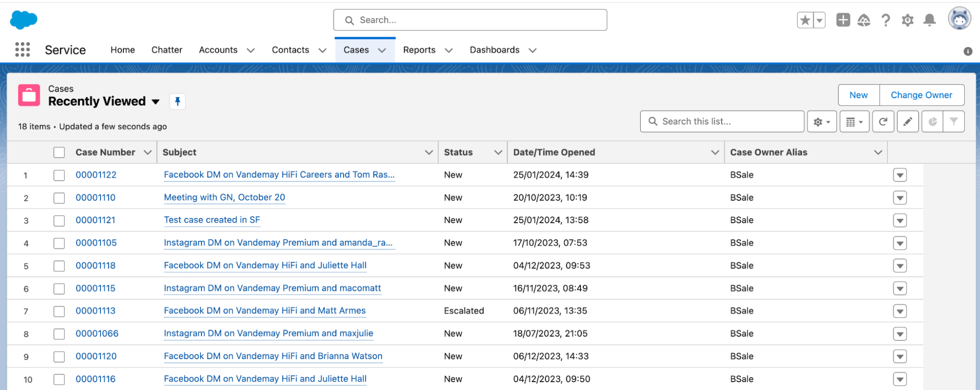Open the user profile avatar
The width and height of the screenshot is (980, 390).
(x=959, y=19)
